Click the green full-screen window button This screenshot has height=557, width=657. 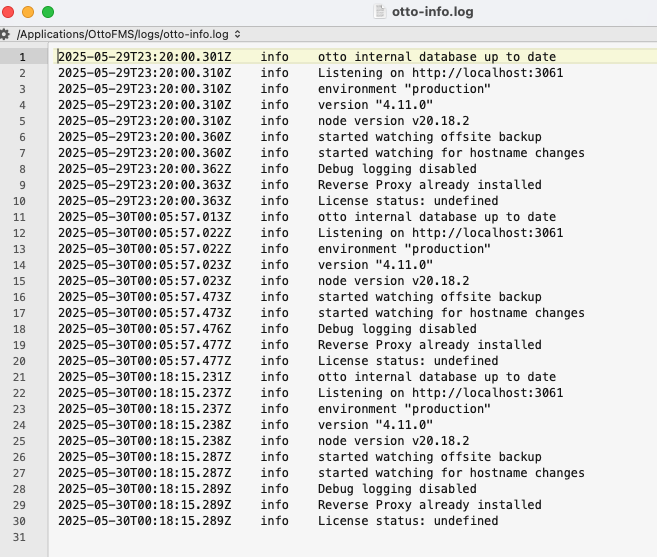click(48, 12)
